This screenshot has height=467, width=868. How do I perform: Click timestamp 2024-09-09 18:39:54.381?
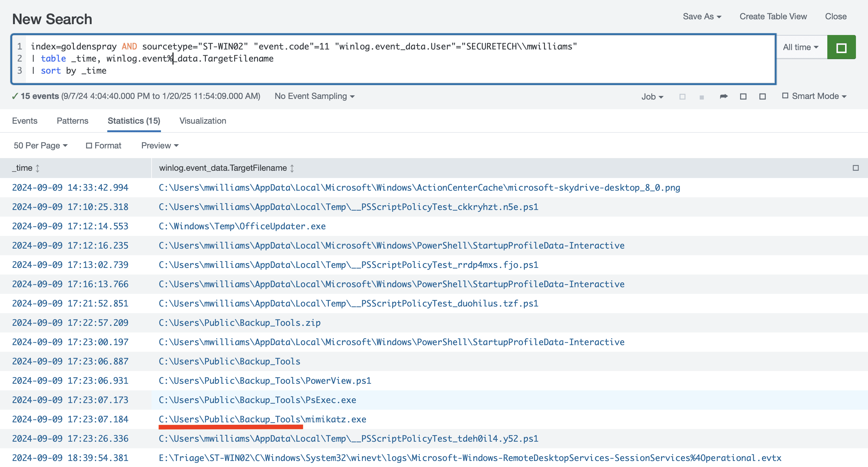click(x=70, y=458)
